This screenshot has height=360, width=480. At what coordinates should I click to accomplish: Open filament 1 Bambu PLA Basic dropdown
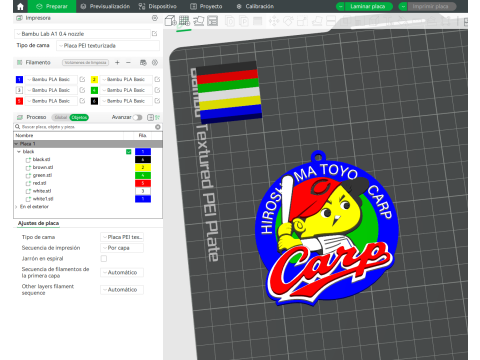(51, 79)
